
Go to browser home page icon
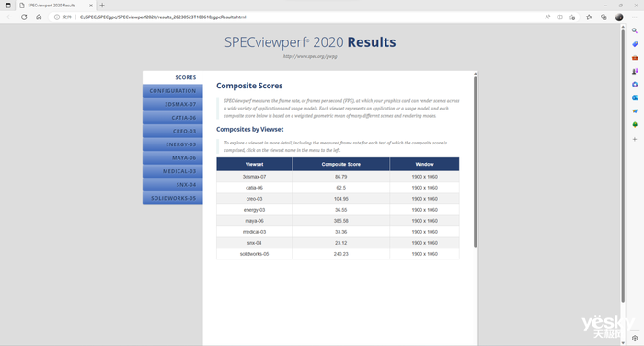click(39, 17)
